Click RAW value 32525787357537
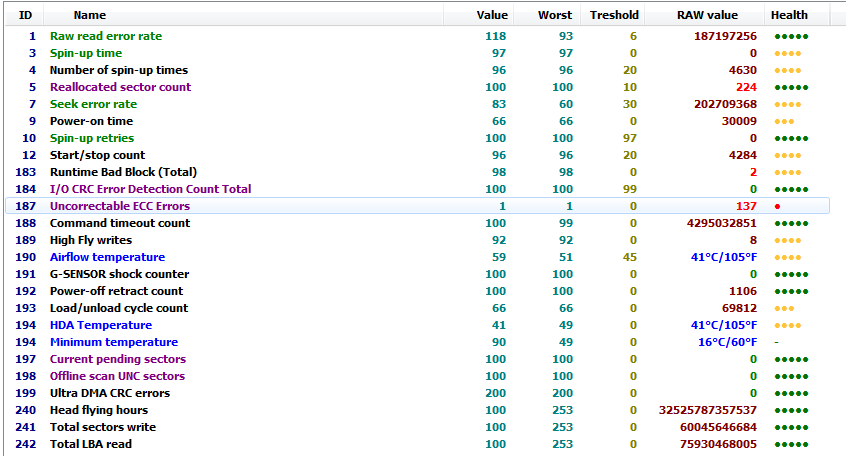Image resolution: width=846 pixels, height=456 pixels. (x=708, y=410)
